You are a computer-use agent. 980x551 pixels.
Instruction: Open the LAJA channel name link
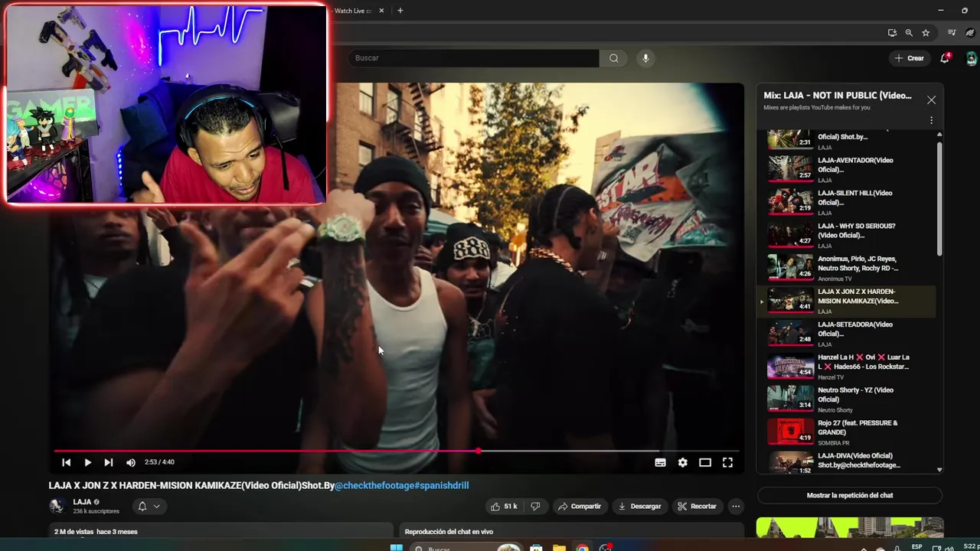(82, 502)
